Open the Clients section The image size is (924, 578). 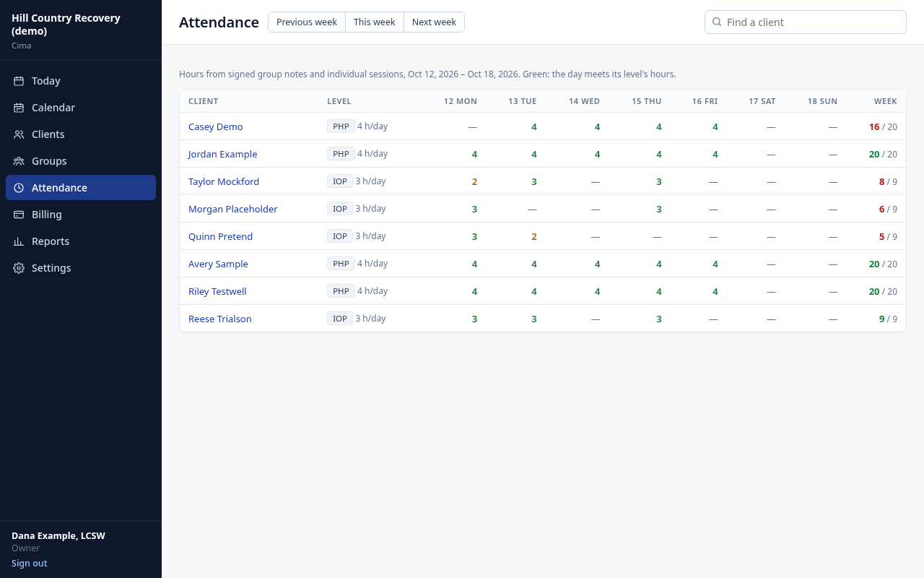[81, 134]
